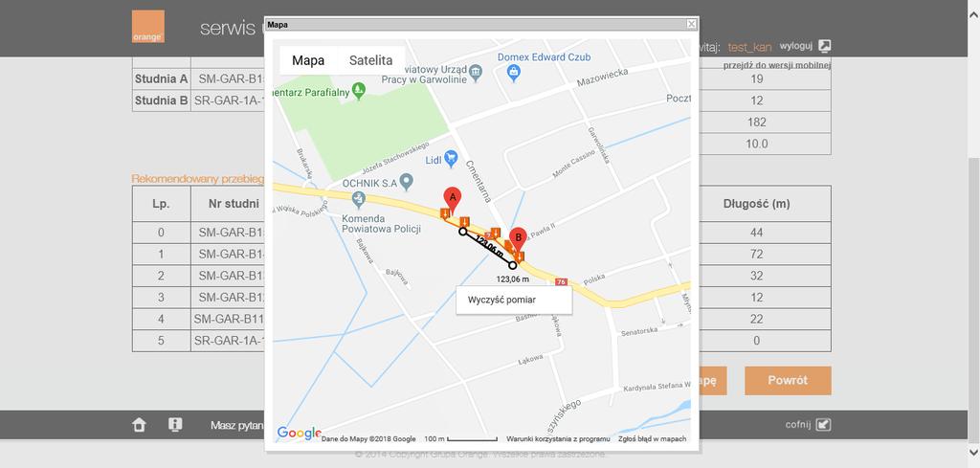Choose Wyczyść pomiar from the context menu

pos(514,300)
